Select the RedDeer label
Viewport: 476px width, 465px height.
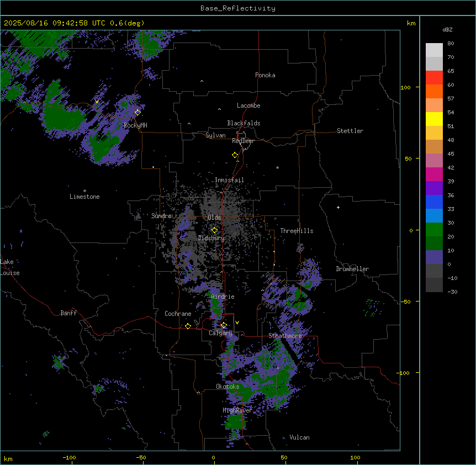click(244, 141)
